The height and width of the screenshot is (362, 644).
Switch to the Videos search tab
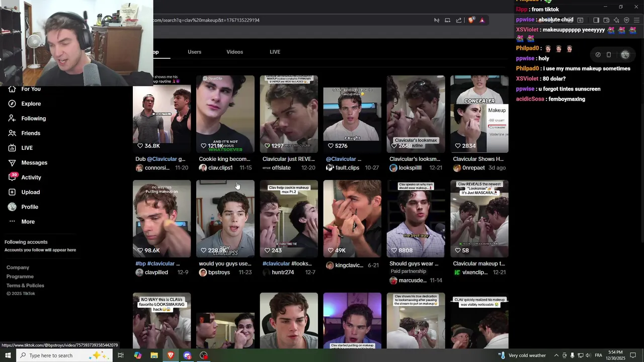(x=234, y=52)
